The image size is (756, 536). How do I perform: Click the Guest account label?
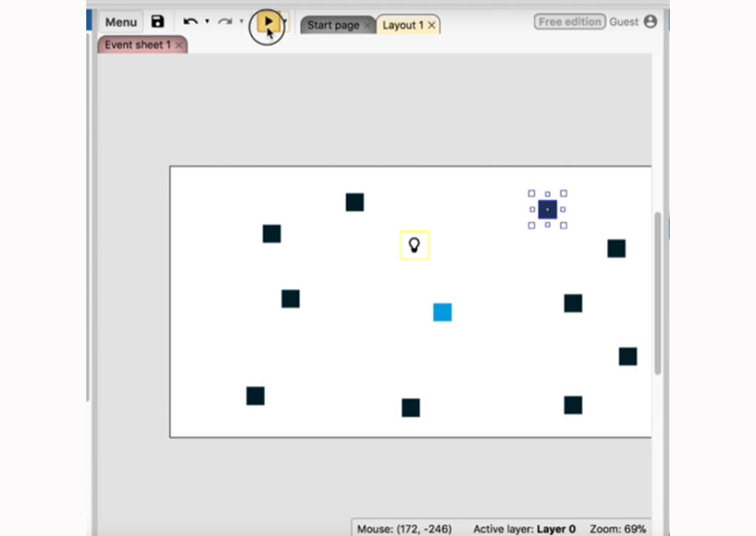coord(623,22)
